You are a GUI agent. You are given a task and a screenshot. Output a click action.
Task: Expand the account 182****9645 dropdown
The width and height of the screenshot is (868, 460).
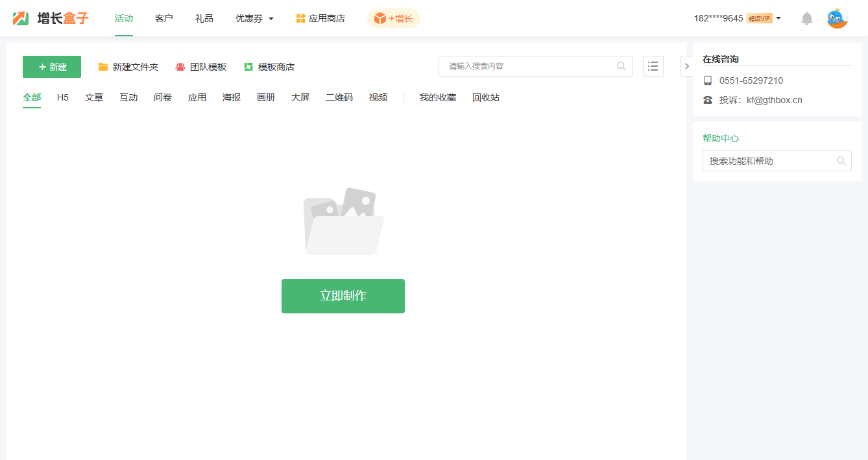737,18
